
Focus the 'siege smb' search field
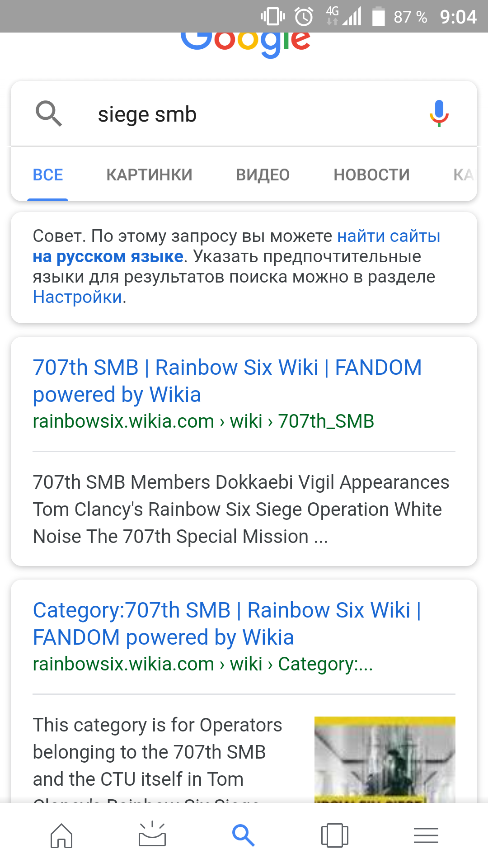253,114
